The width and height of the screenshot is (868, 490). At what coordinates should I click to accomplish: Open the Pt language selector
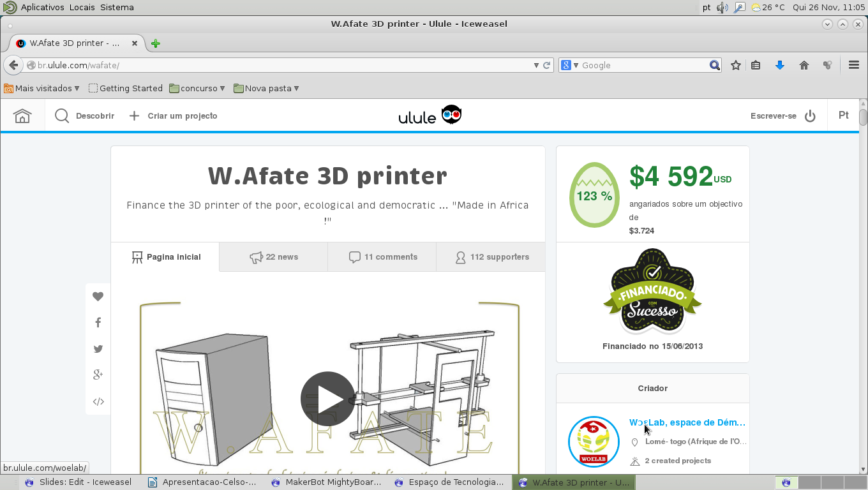tap(843, 115)
